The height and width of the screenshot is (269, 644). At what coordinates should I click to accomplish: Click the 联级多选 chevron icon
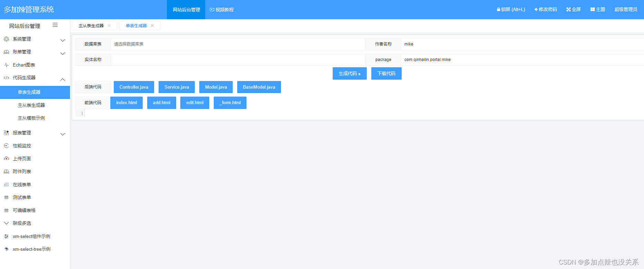[6, 223]
